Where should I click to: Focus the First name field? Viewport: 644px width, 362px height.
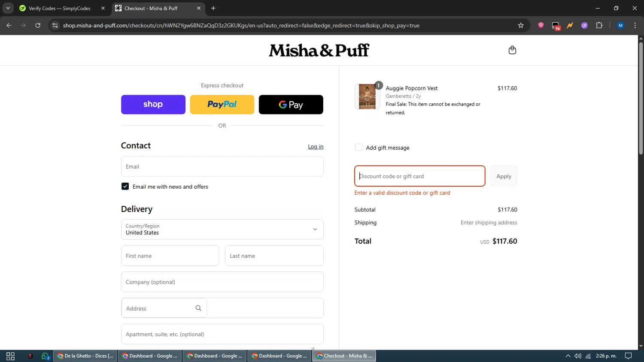[x=170, y=256]
